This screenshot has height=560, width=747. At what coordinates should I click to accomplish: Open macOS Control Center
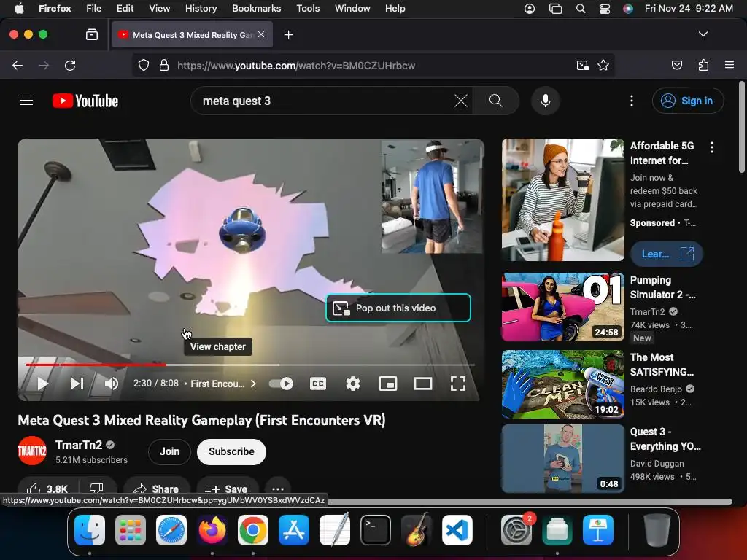(605, 8)
